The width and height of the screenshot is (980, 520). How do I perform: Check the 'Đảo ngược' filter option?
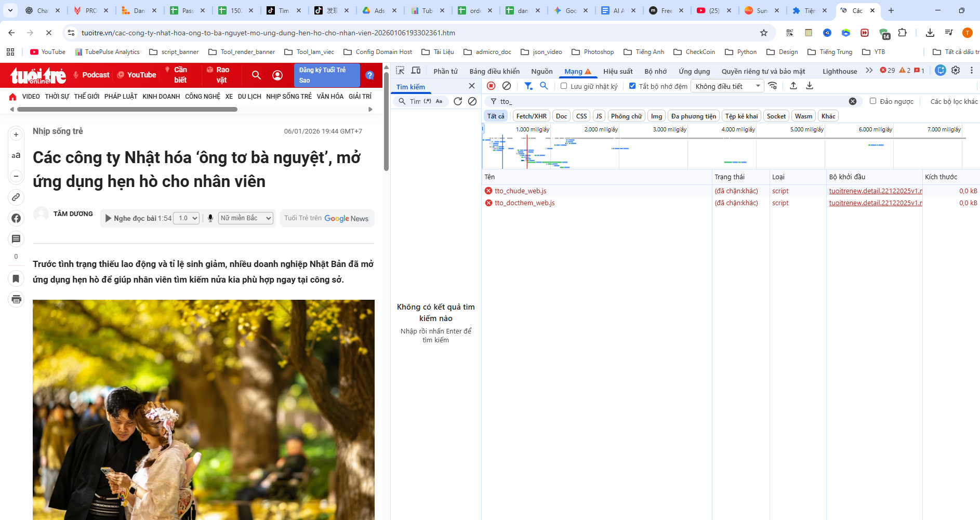click(873, 101)
